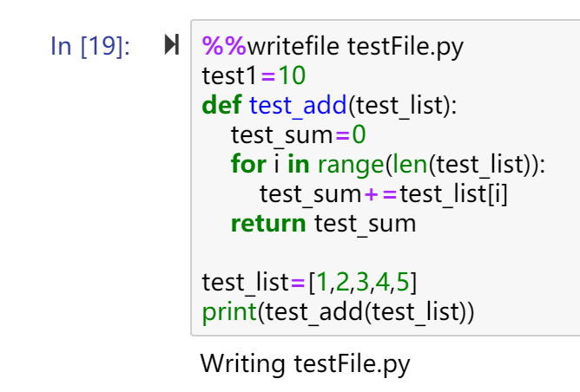Viewport: 580px width, 392px height.
Task: Click the print function call on last line
Action: (229, 312)
